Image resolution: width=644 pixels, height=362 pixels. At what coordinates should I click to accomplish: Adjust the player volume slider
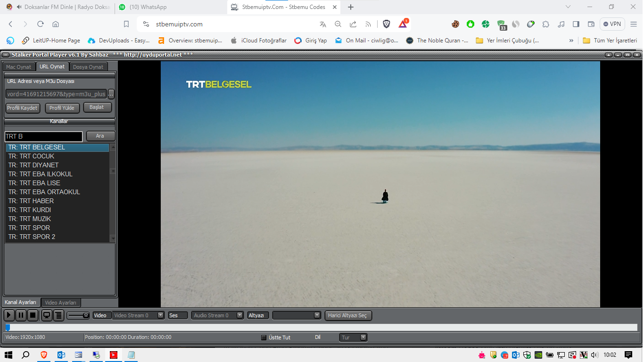[78, 315]
